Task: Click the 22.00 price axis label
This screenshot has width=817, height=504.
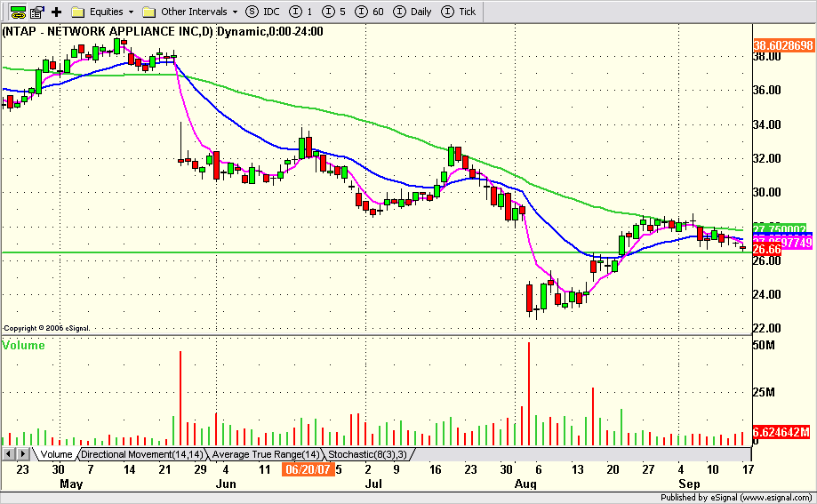Action: (x=767, y=328)
